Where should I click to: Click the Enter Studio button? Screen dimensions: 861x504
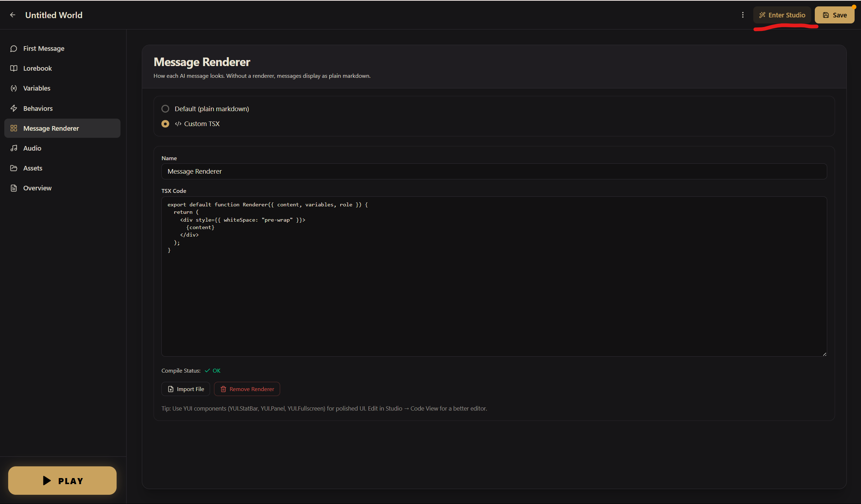[782, 15]
